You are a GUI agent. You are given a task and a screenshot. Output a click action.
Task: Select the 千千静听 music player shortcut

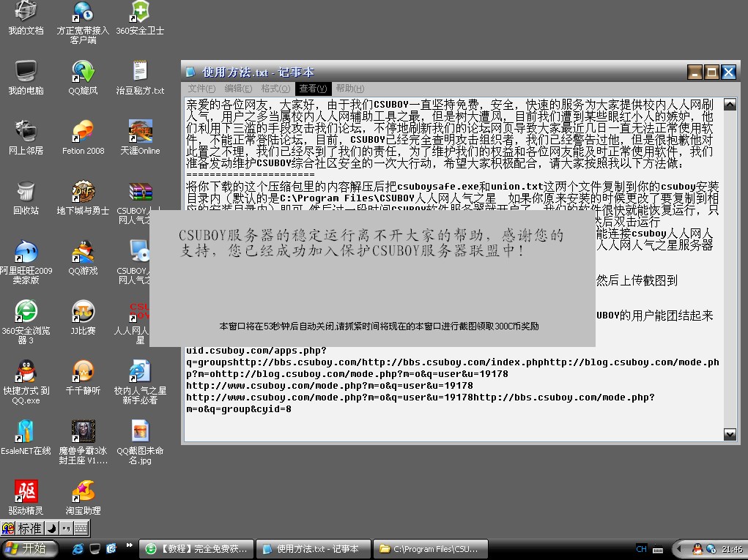[83, 378]
